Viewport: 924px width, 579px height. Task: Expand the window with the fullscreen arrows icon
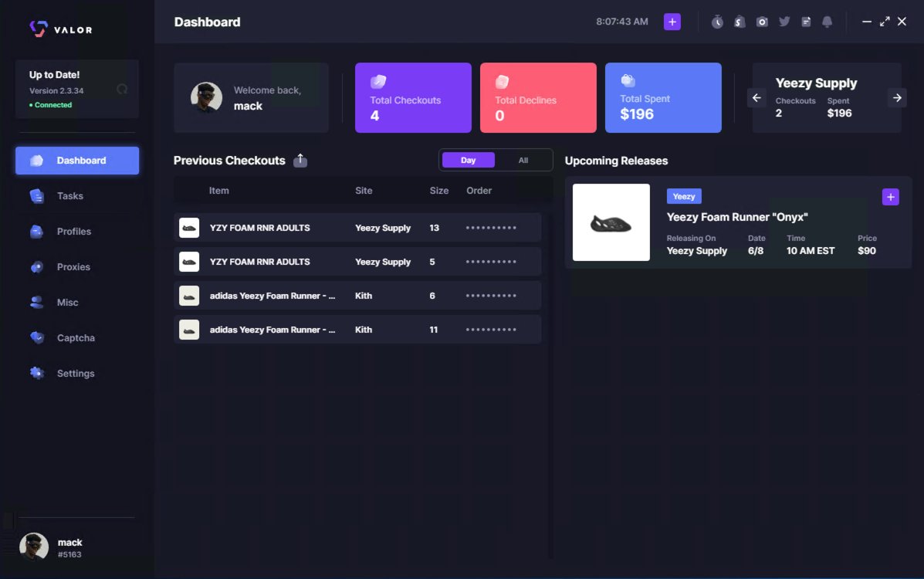point(885,22)
